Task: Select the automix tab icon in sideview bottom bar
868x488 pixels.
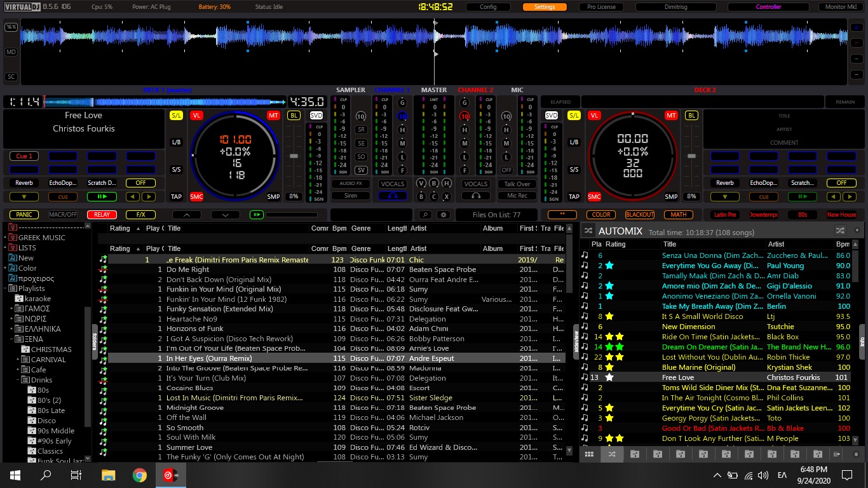Action: pos(612,454)
